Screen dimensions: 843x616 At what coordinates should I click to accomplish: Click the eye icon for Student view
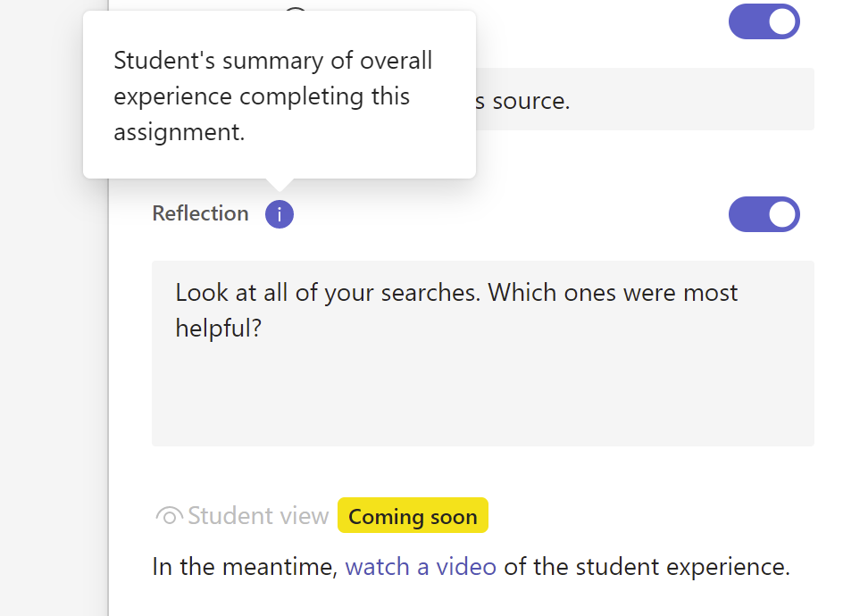(169, 516)
